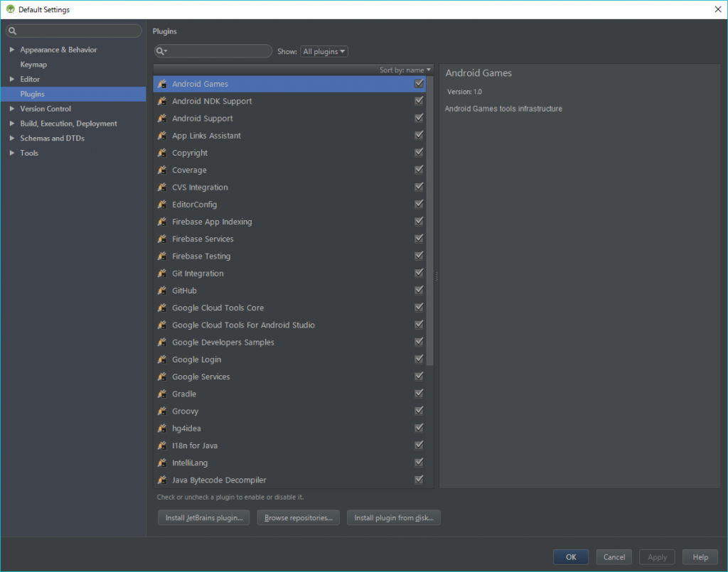Disable the App Links Assistant checkbox
The image size is (728, 572).
point(419,135)
